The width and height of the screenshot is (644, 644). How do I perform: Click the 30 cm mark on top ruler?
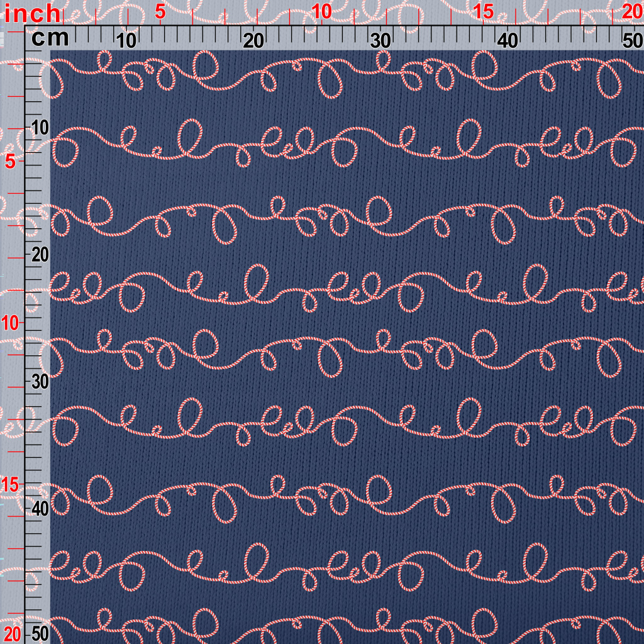click(380, 41)
